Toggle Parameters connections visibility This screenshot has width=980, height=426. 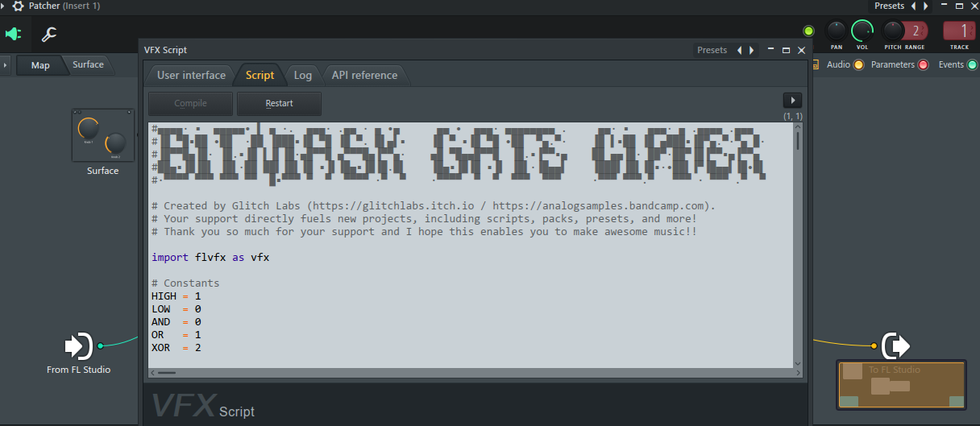click(x=923, y=65)
